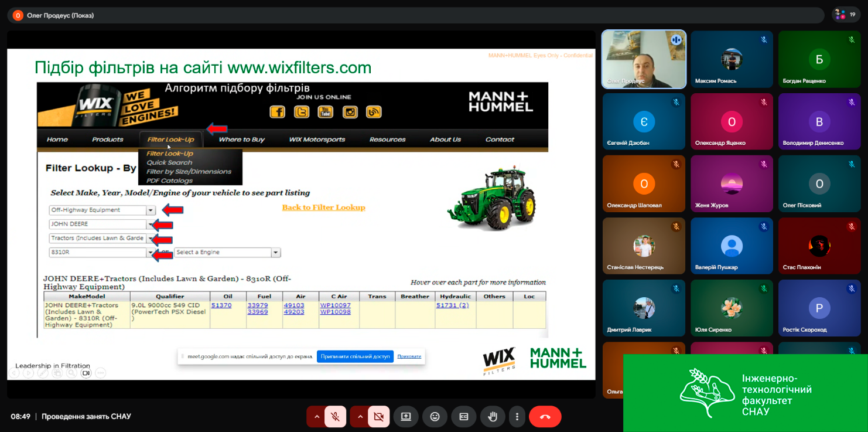Open more options three-dot menu

coord(517,417)
